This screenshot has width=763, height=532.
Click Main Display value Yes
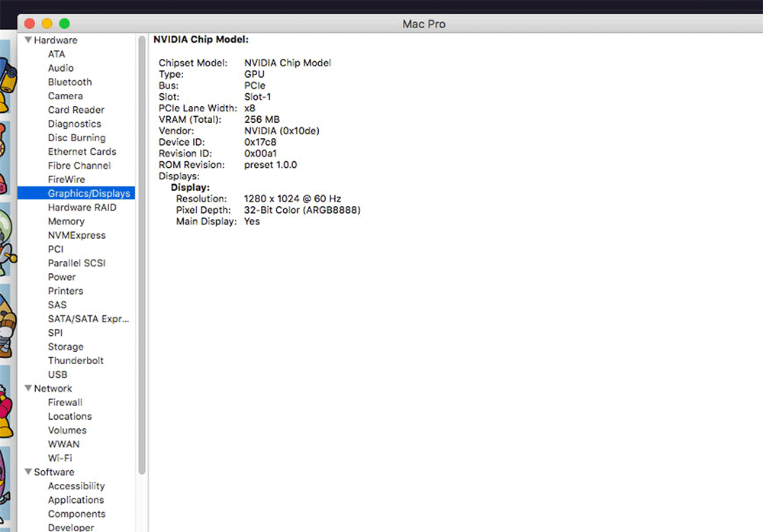[252, 221]
